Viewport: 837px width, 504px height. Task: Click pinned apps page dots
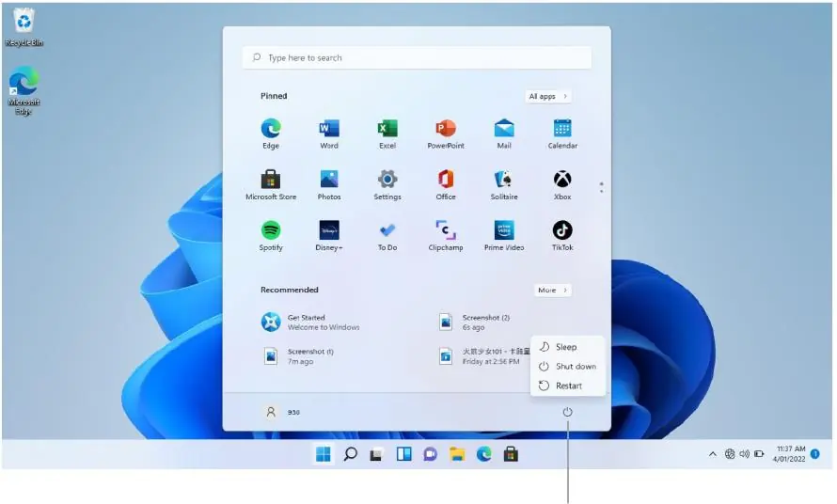[x=602, y=187]
